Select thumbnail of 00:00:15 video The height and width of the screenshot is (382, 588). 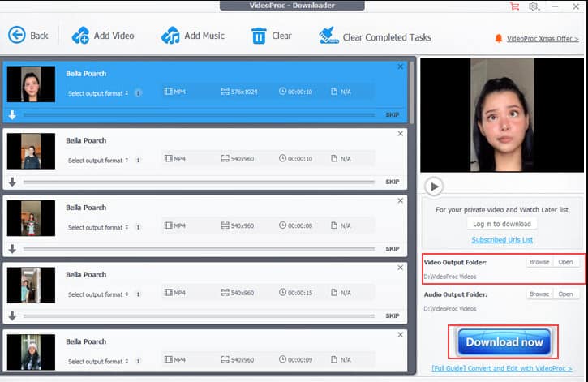point(31,285)
